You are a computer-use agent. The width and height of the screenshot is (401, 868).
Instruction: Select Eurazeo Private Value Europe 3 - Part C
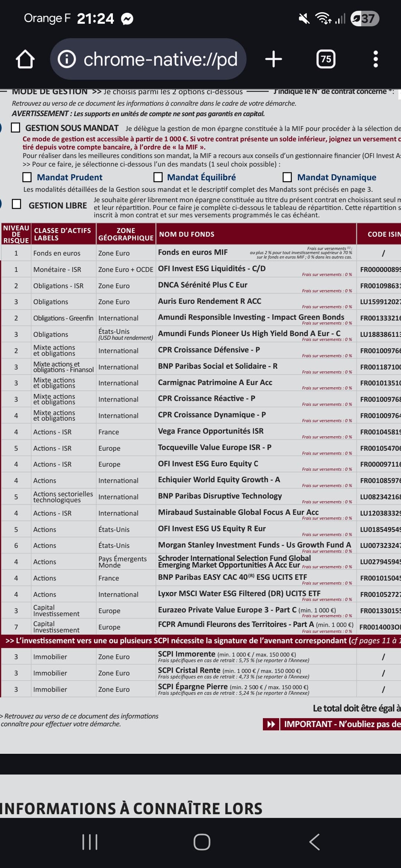(x=247, y=609)
